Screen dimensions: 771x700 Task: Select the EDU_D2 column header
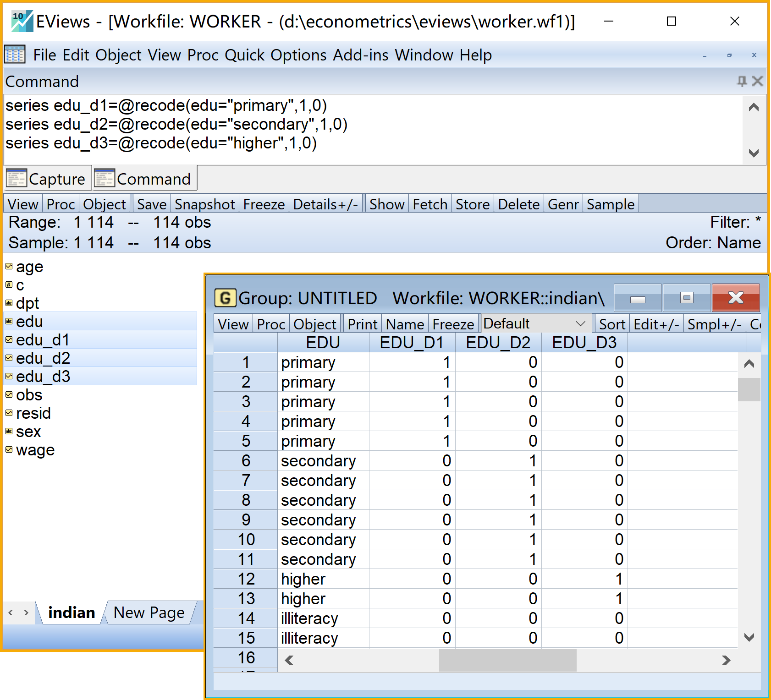(498, 343)
